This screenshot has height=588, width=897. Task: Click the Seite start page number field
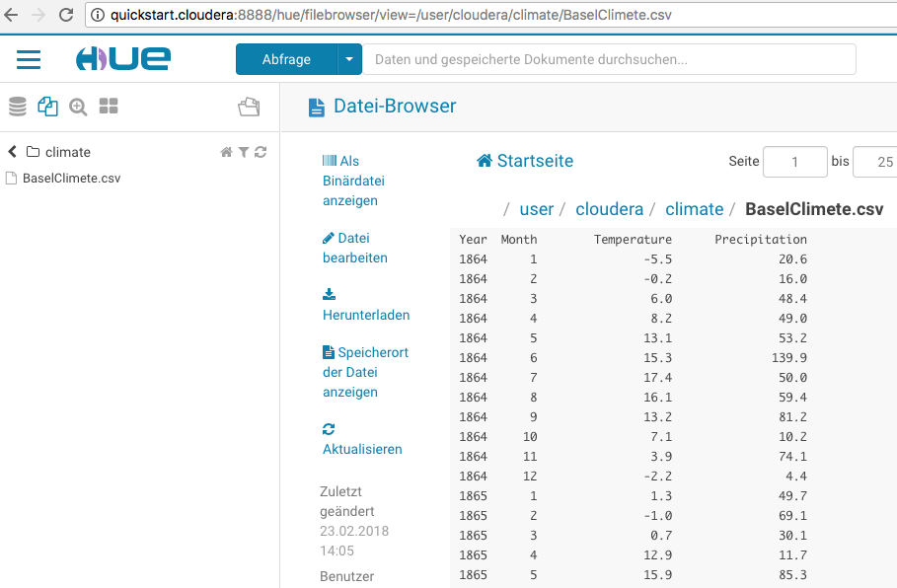794,162
